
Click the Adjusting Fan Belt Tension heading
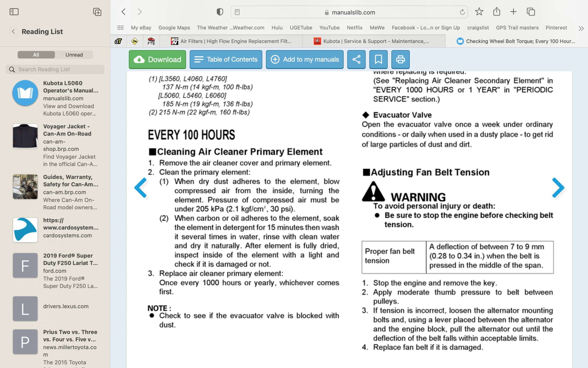(426, 172)
